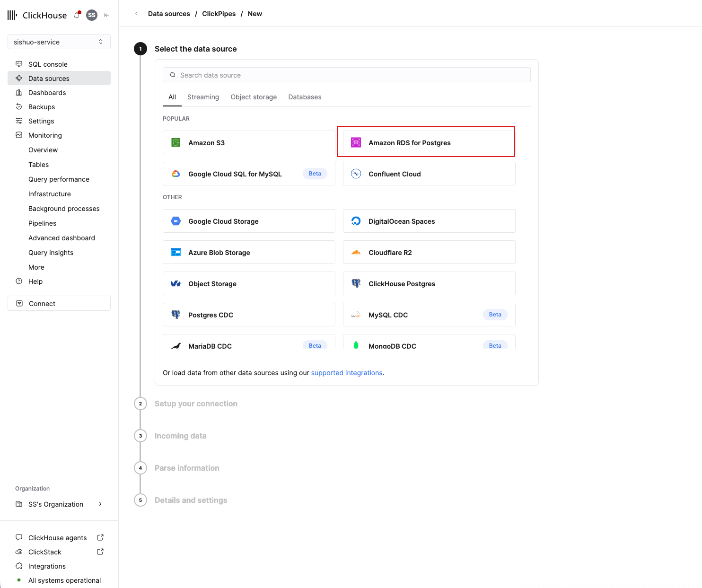
Task: Switch to the Databases tab
Action: (305, 97)
